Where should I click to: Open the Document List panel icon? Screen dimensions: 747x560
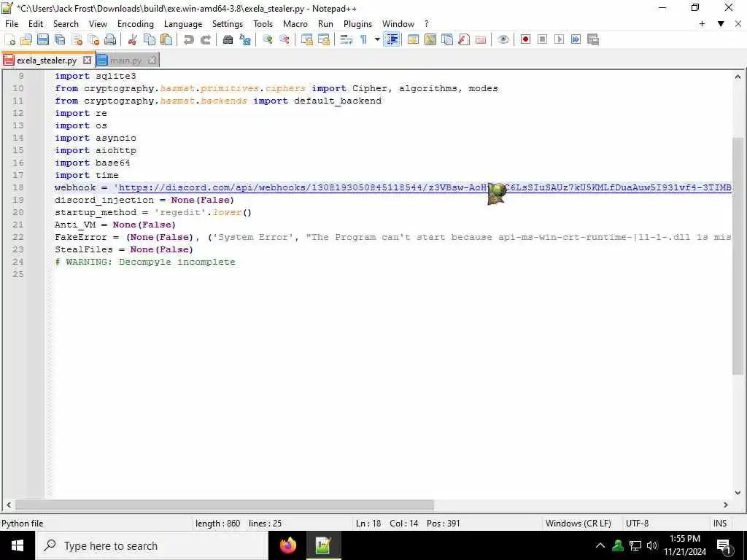coord(447,39)
